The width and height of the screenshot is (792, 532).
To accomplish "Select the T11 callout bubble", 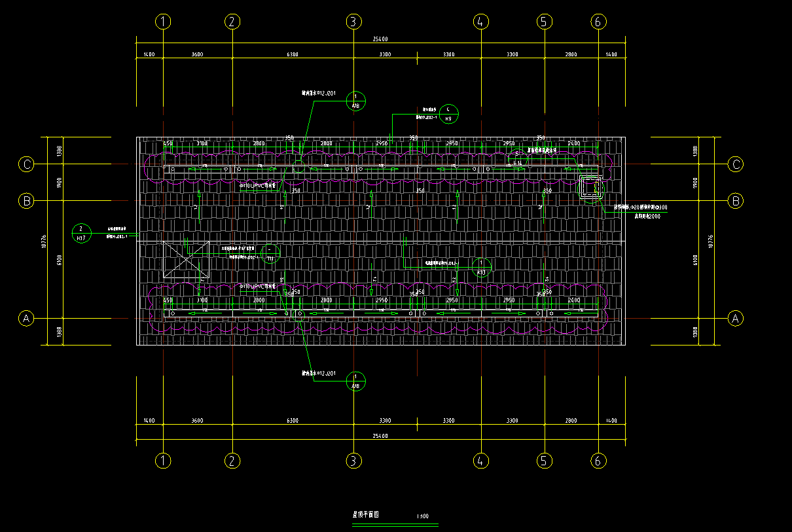I will [270, 253].
